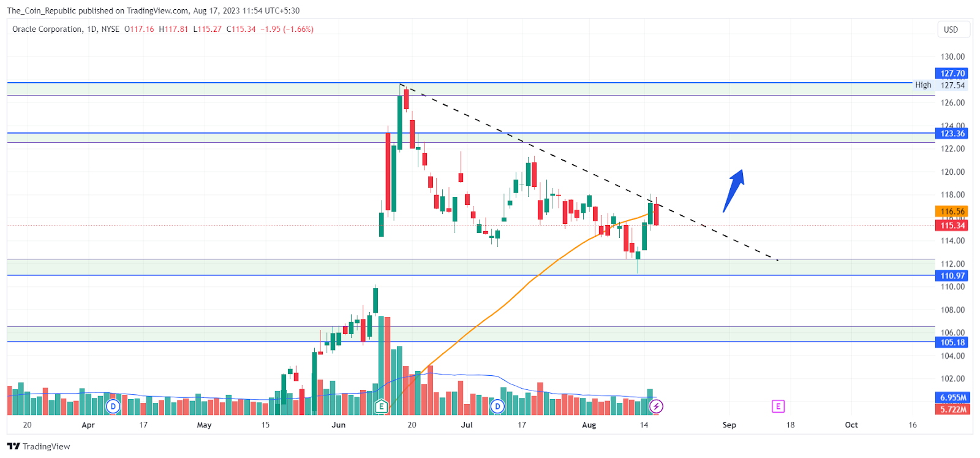The width and height of the screenshot is (980, 458).
Task: Click the O117.16 open value in header
Action: [139, 29]
